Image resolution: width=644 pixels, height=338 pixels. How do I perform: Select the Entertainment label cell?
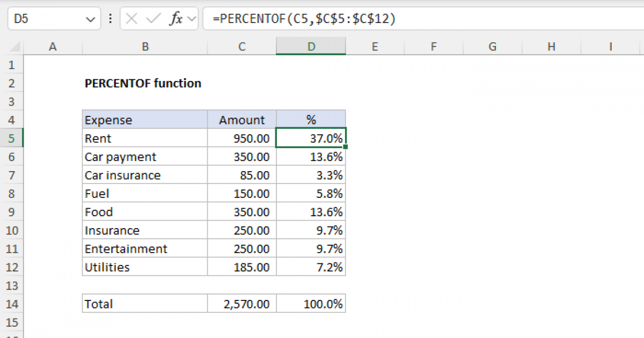[145, 249]
